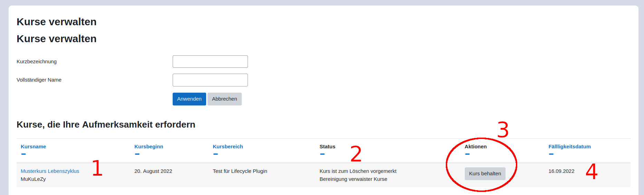This screenshot has height=195, width=644.
Task: Focus the Vollständiger Name text field
Action: click(x=210, y=80)
